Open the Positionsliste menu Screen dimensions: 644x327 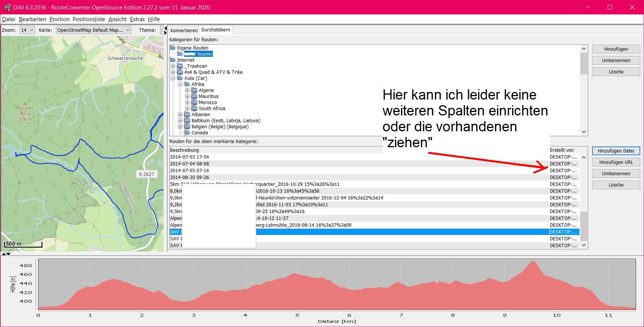point(88,19)
